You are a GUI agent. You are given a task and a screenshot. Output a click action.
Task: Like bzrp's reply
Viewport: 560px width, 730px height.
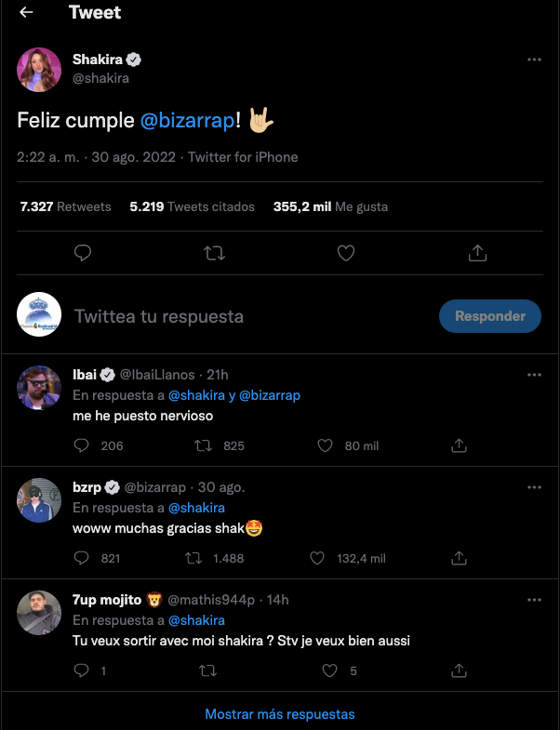pyautogui.click(x=317, y=558)
